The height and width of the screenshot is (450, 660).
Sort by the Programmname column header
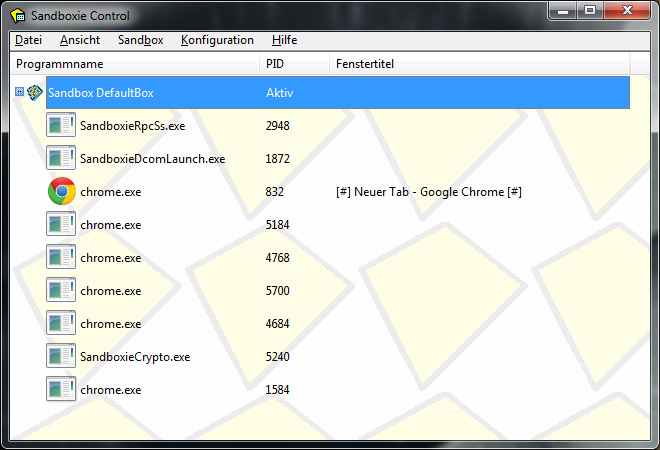coord(135,64)
